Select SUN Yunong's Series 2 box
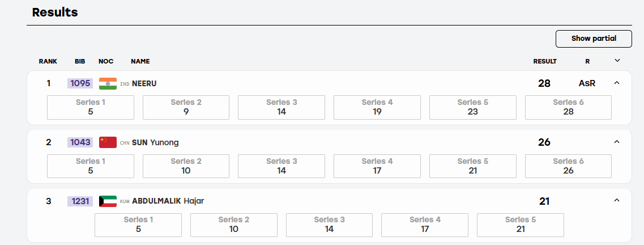644x245 pixels. (186, 166)
